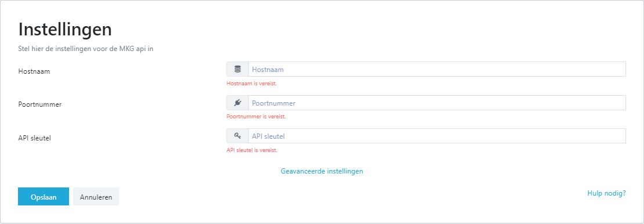Viewport: 644px width, 224px height.
Task: Cancel changes with the Annuleren button
Action: pyautogui.click(x=96, y=197)
